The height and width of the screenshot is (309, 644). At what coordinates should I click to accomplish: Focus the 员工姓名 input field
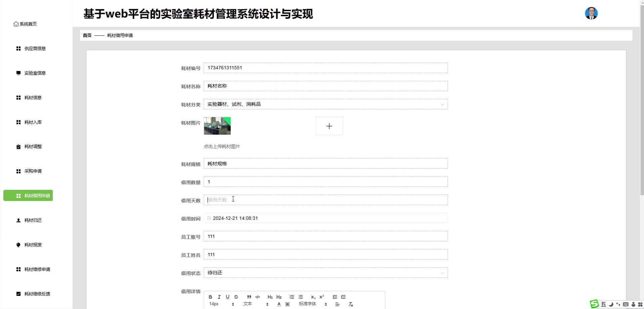325,254
